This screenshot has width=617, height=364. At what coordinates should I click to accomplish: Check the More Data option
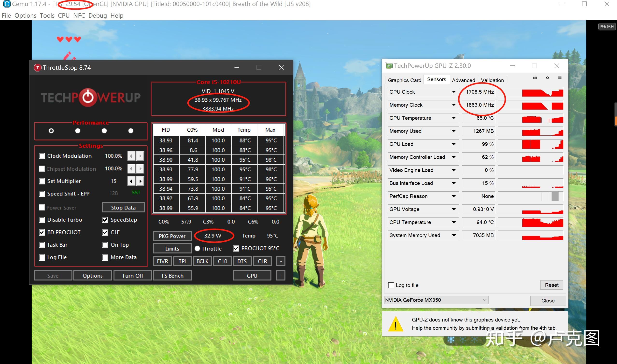point(105,257)
